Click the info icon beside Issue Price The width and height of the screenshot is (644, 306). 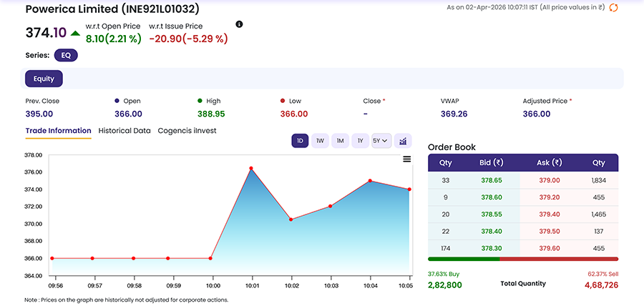(x=239, y=24)
